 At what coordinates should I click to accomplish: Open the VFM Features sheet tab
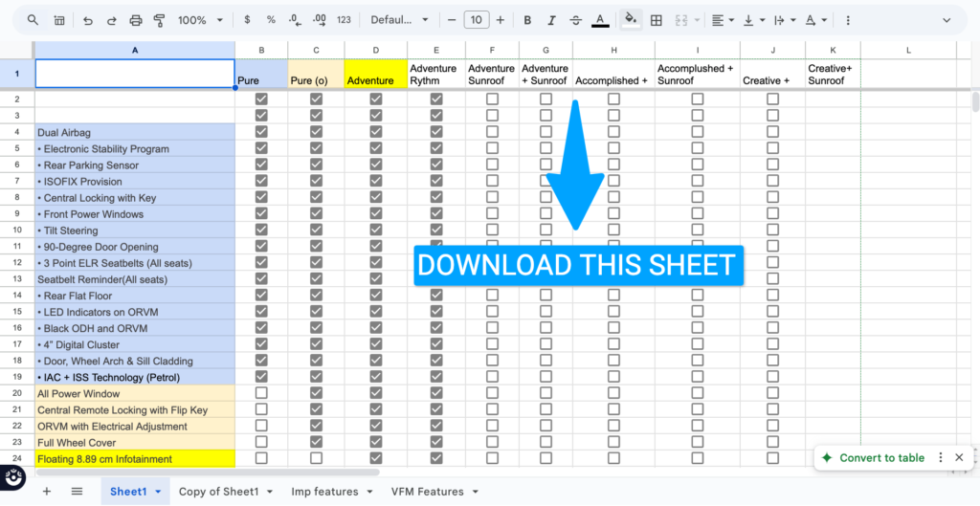427,491
